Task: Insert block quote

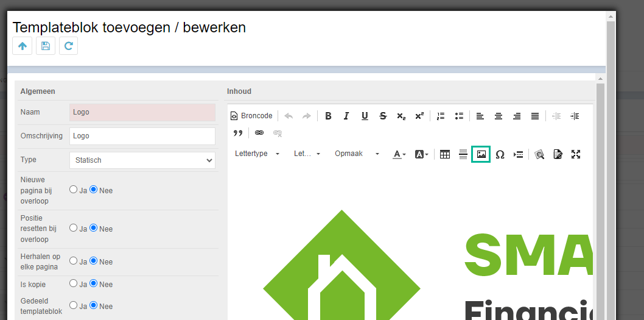Action: [x=238, y=133]
